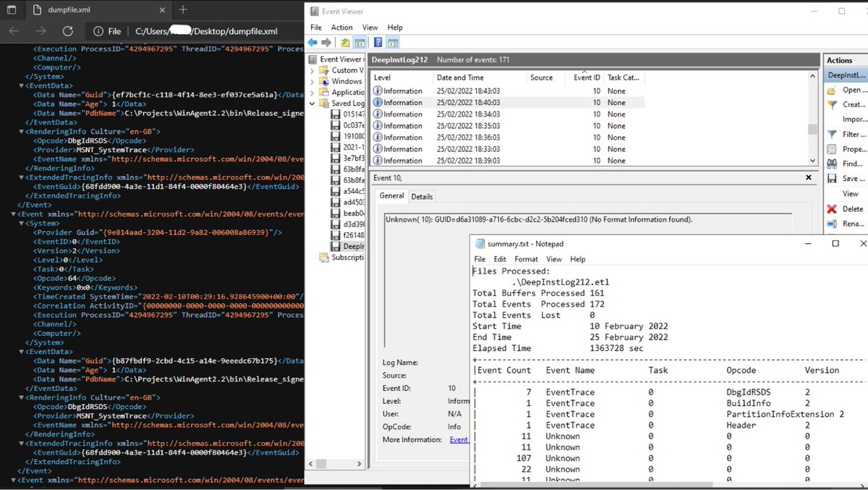This screenshot has height=490, width=868.
Task: Switch to the Details tab
Action: (422, 196)
